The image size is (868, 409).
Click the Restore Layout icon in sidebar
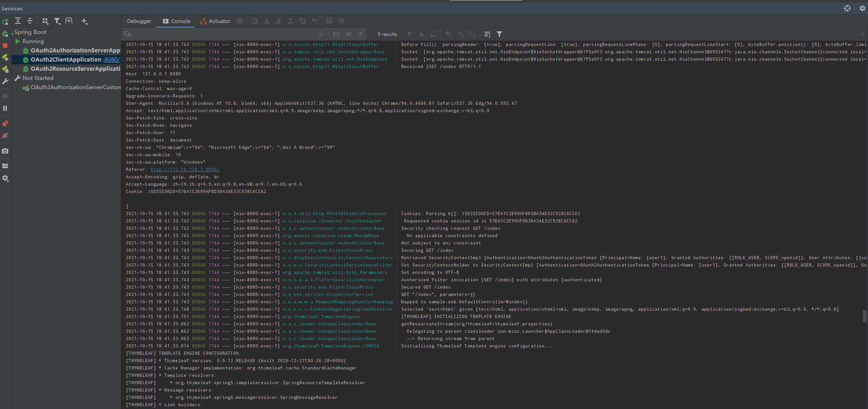click(x=5, y=166)
